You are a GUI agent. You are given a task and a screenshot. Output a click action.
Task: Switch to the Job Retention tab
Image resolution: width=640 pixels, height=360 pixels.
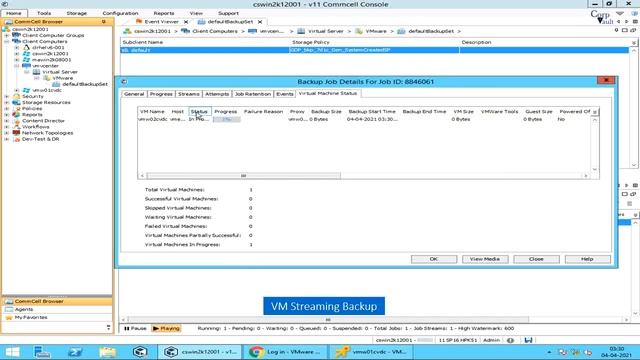coord(253,94)
